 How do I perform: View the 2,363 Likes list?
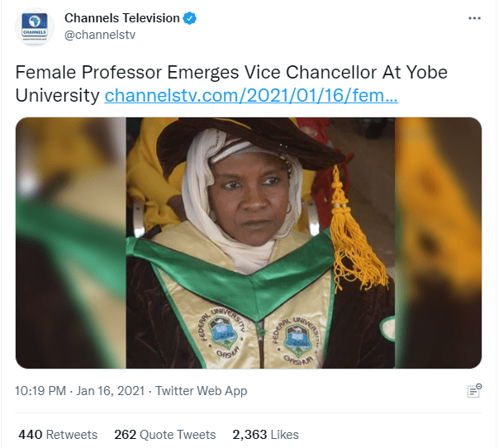265,435
